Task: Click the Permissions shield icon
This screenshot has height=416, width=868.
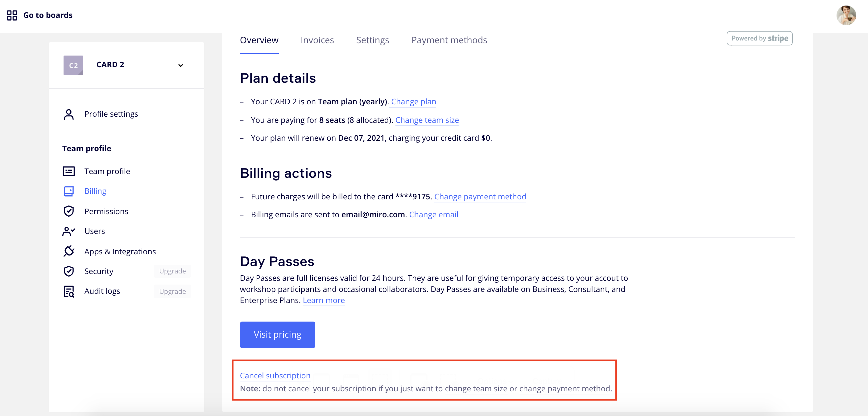Action: point(69,211)
